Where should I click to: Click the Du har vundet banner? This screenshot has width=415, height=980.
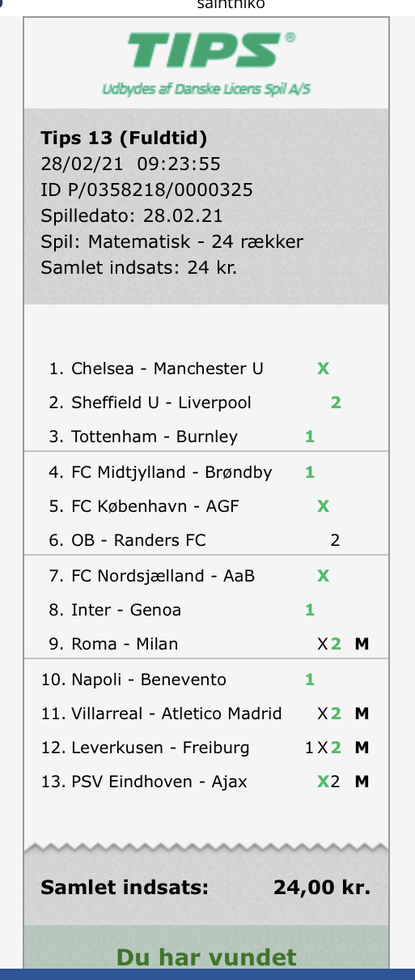click(206, 958)
